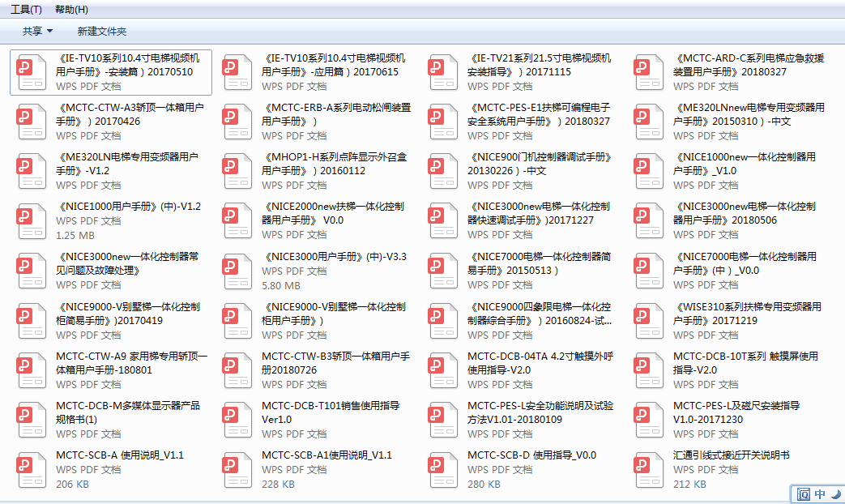The image size is (845, 504).
Task: Click the 1.25 MB file size text
Action: (x=75, y=235)
